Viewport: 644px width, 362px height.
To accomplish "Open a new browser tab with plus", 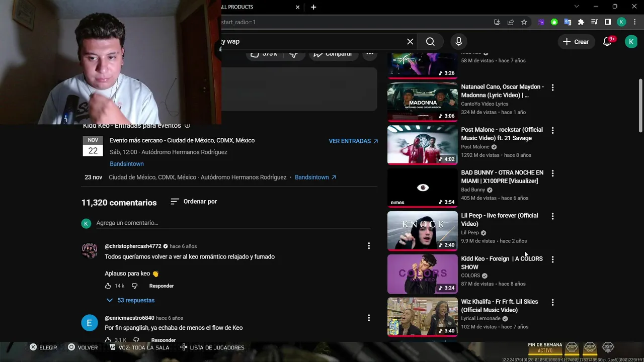I will pos(313,7).
